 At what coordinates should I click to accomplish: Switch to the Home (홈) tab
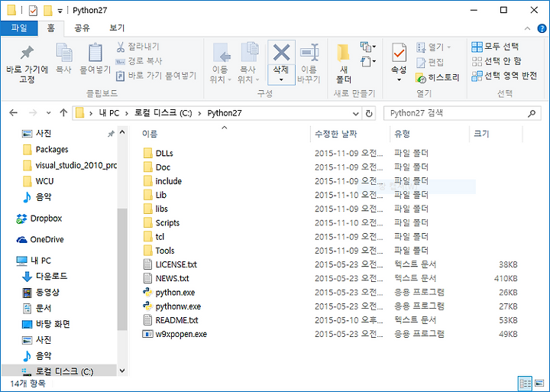pyautogui.click(x=51, y=28)
